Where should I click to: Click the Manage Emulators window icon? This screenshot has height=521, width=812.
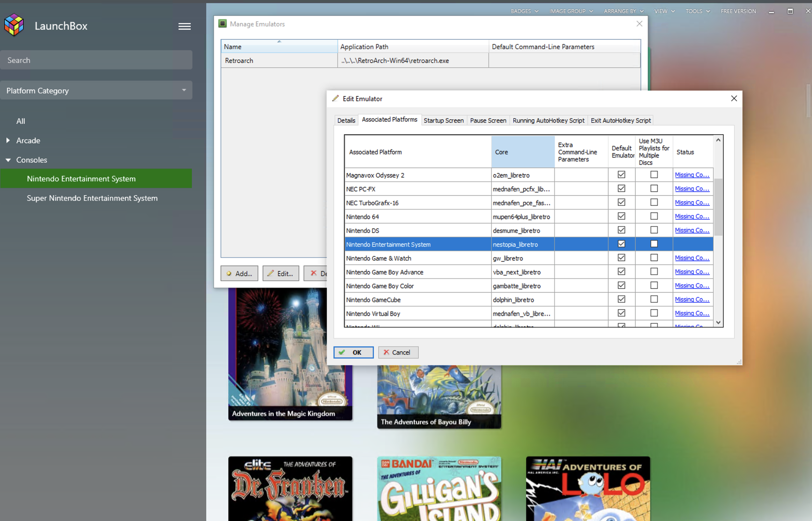point(222,24)
